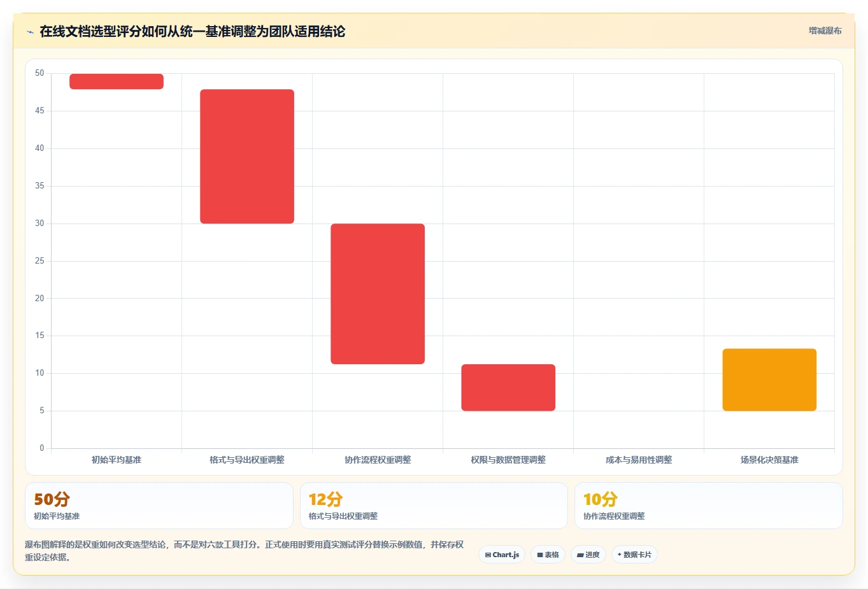Click x-axis label 初始平均基准
Screen dimensions: 868x589
point(117,460)
